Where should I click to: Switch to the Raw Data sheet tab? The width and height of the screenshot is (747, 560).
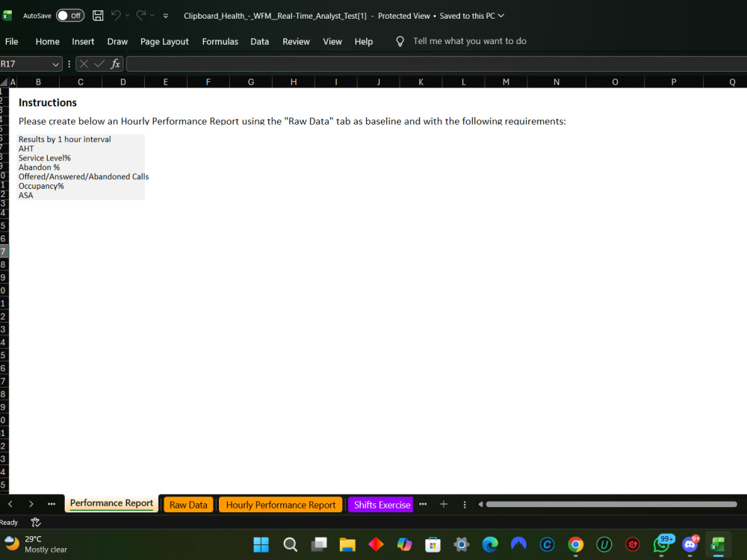point(188,505)
